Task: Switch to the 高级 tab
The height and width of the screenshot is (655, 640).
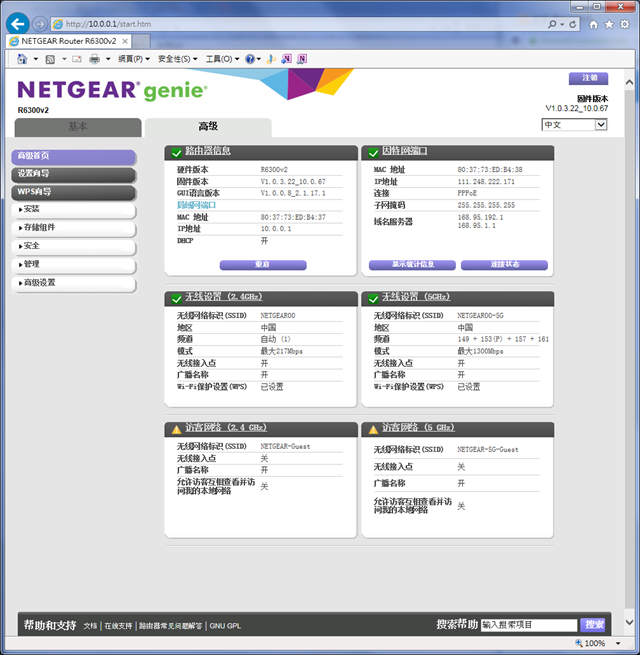Action: [x=208, y=127]
